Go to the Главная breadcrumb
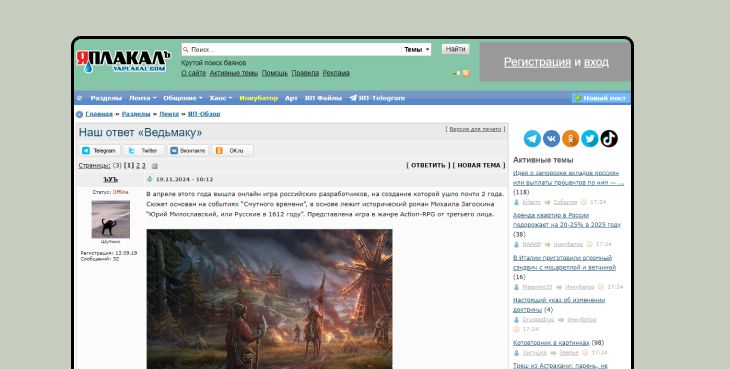This screenshot has width=730, height=369. coord(99,114)
